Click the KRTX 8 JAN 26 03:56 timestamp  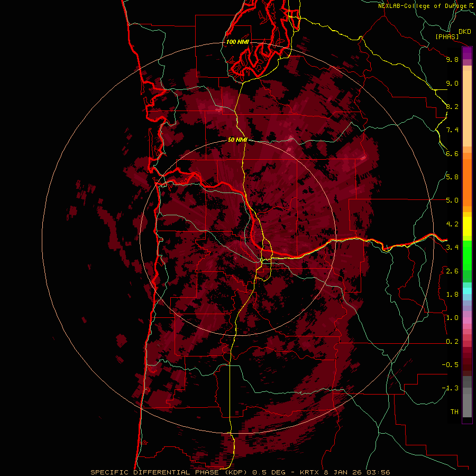pos(345,472)
